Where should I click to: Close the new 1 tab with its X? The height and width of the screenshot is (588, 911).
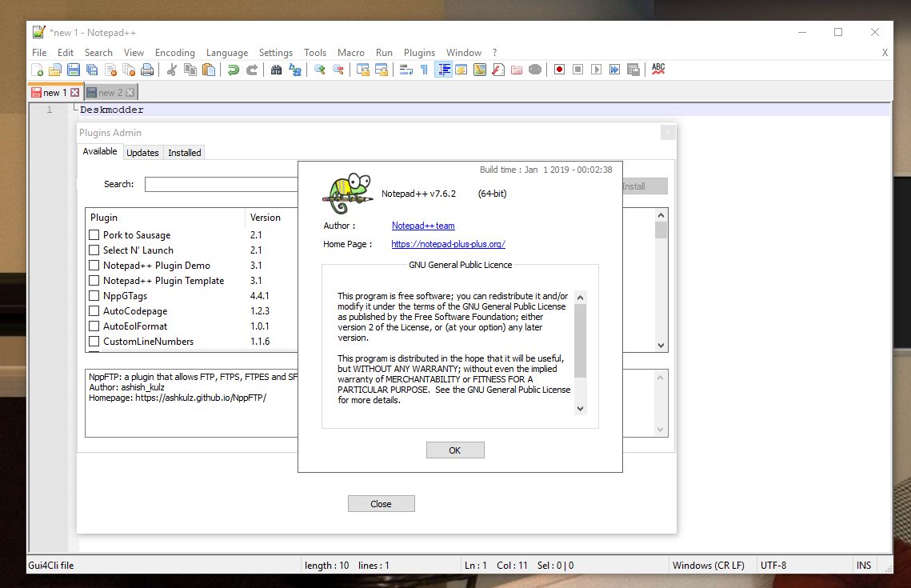[x=74, y=92]
